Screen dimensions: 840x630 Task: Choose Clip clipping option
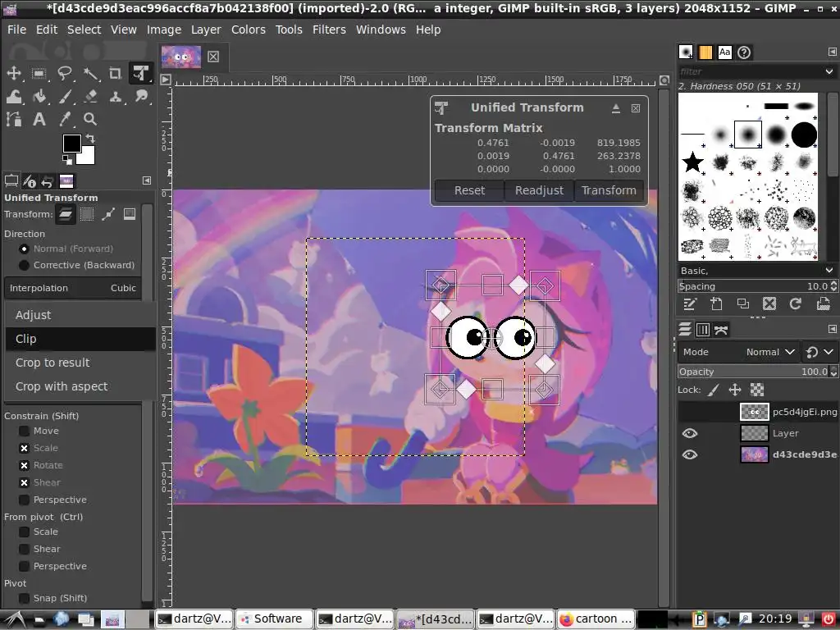80,339
